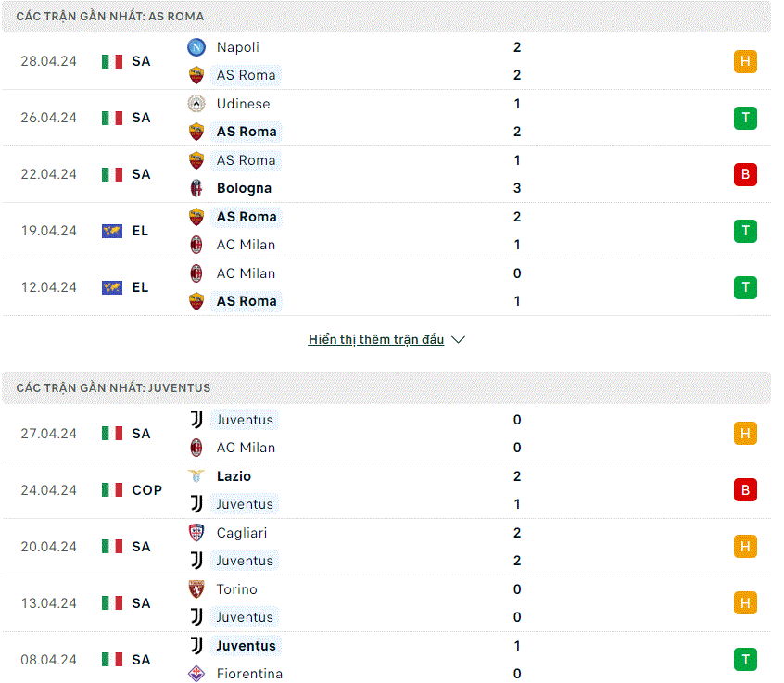Click the red B badge for Lazio match
The image size is (784, 683).
(x=745, y=490)
